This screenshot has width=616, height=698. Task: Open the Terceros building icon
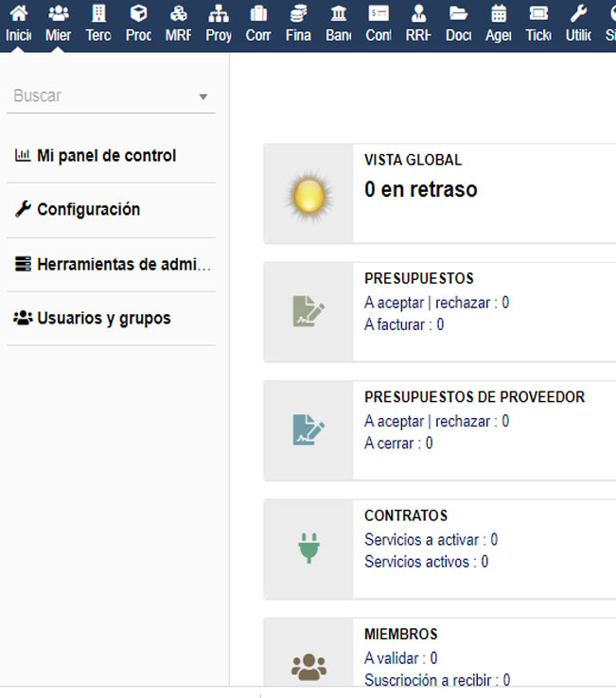coord(98,23)
